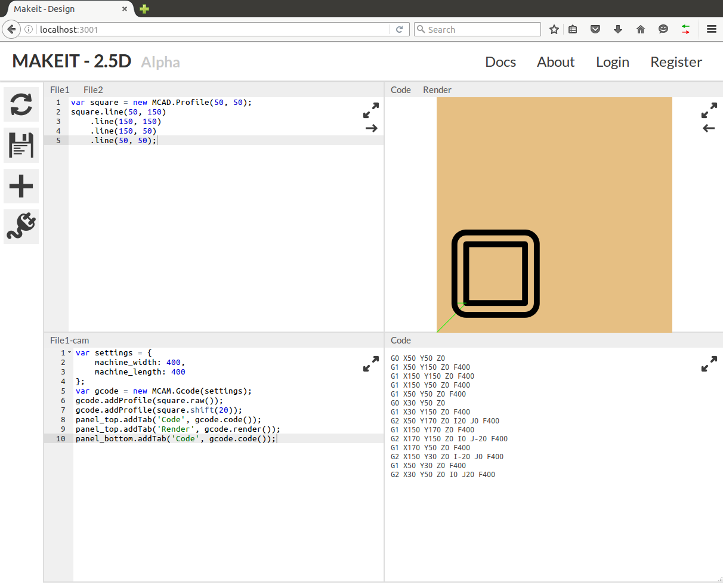This screenshot has height=588, width=723.
Task: Go to the Login page
Action: click(613, 62)
